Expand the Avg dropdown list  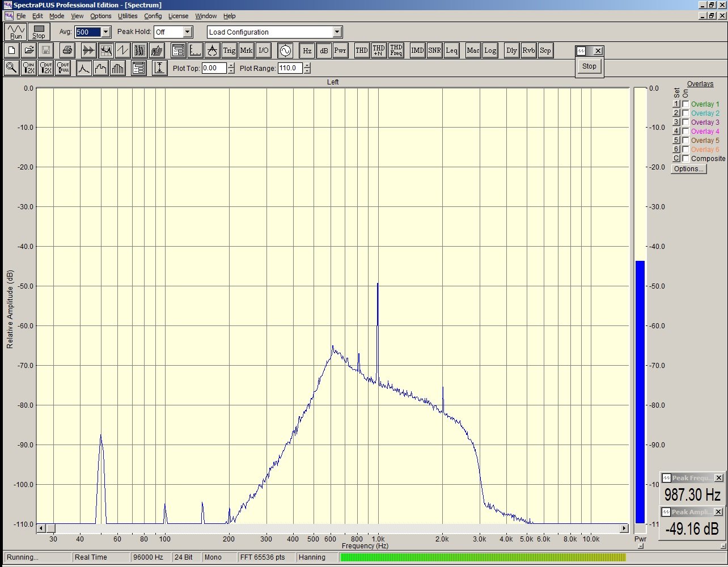[x=105, y=32]
